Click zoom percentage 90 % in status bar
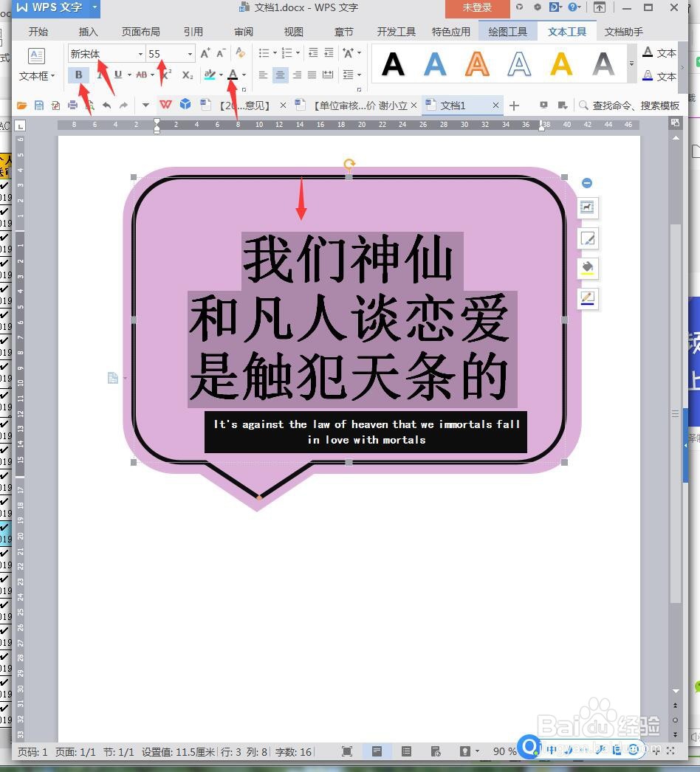700x772 pixels. [504, 751]
